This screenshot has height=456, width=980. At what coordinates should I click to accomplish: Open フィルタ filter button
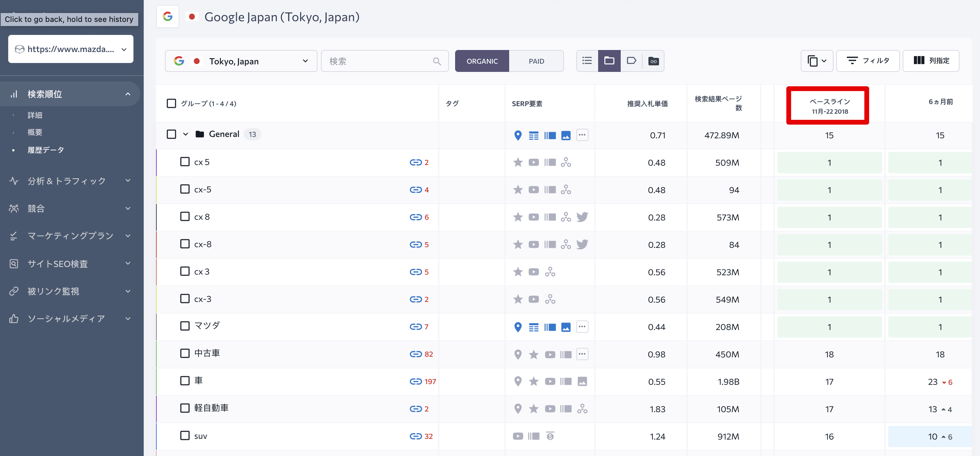868,61
